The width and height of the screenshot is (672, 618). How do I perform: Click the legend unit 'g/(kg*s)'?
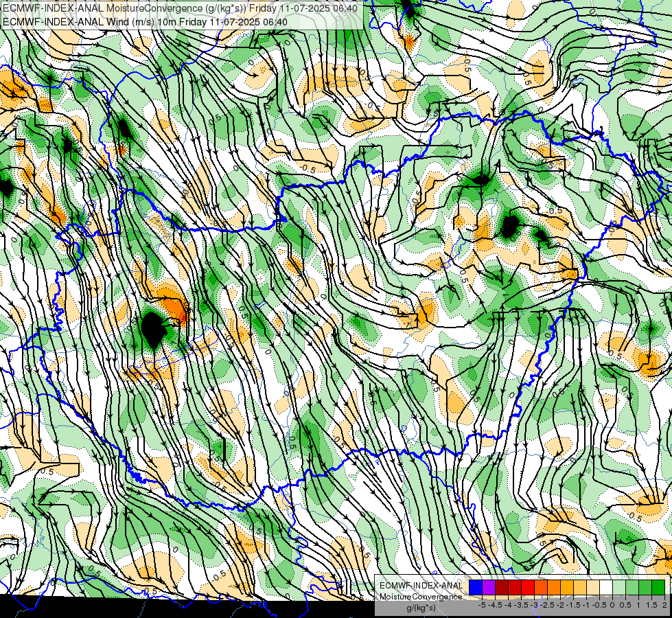(421, 608)
